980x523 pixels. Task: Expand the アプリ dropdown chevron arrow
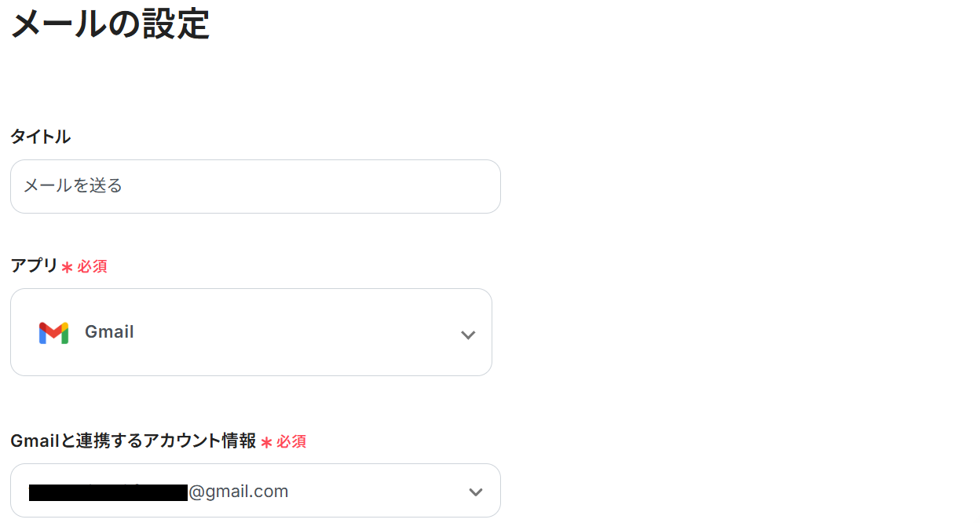point(468,335)
